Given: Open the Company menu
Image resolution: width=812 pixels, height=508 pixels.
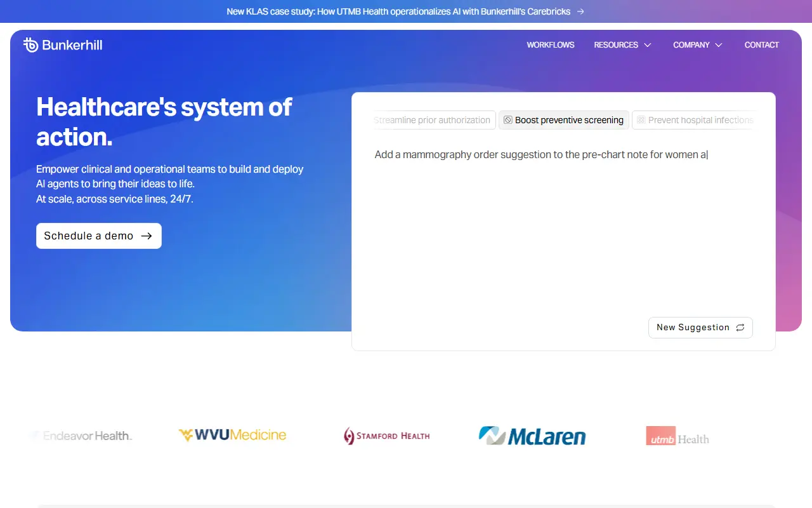Looking at the screenshot, I should point(698,45).
